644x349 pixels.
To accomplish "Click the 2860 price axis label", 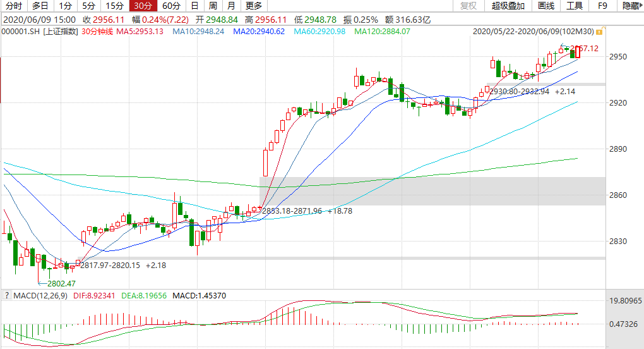I will click(x=618, y=195).
